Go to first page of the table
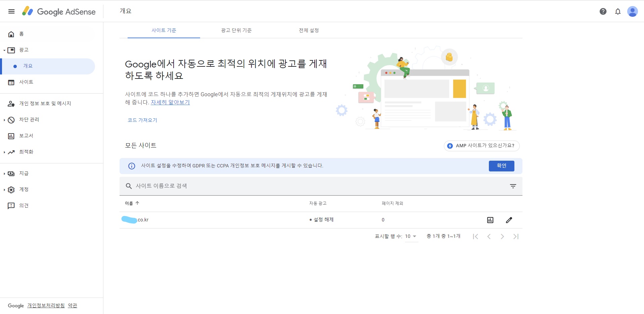The height and width of the screenshot is (314, 644). (475, 237)
